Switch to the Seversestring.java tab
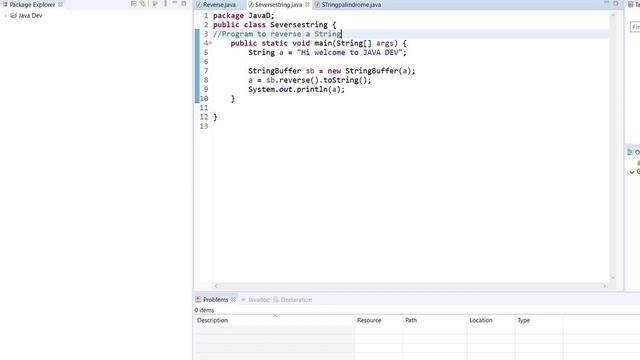This screenshot has height=360, width=640. pyautogui.click(x=278, y=5)
